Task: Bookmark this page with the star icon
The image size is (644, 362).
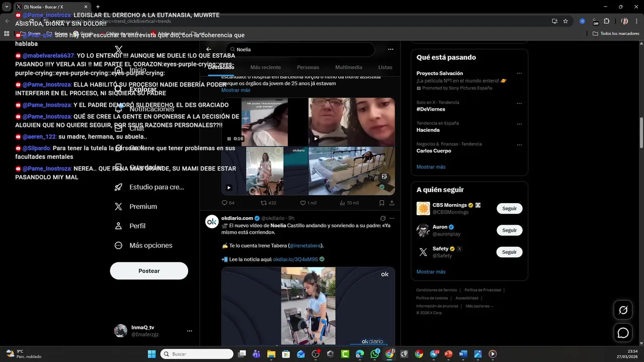Action: tap(566, 21)
